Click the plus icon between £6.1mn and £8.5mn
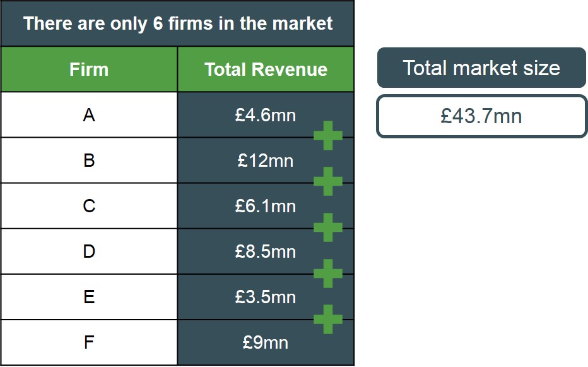Image resolution: width=588 pixels, height=367 pixels. click(x=327, y=227)
